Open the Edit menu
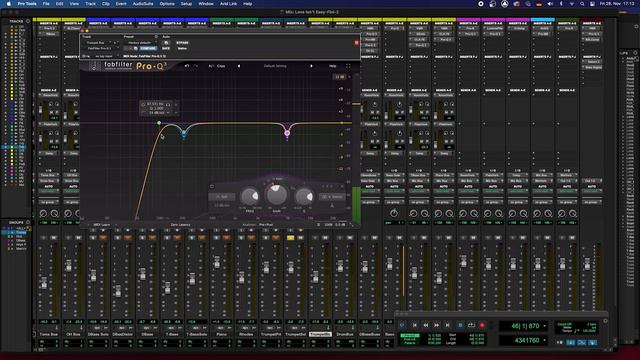This screenshot has width=640, height=360. click(60, 4)
